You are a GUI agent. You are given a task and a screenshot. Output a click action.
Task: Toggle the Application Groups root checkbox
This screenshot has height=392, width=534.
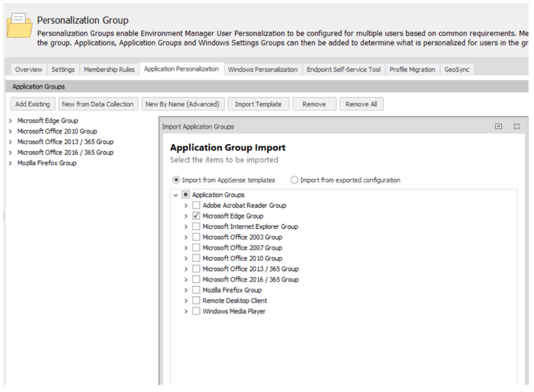tap(186, 195)
